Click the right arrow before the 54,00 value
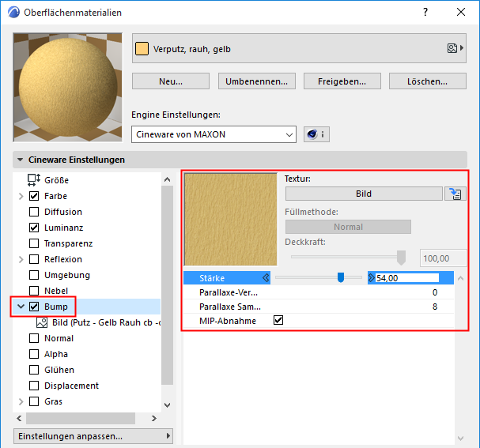The height and width of the screenshot is (448, 480). [372, 277]
